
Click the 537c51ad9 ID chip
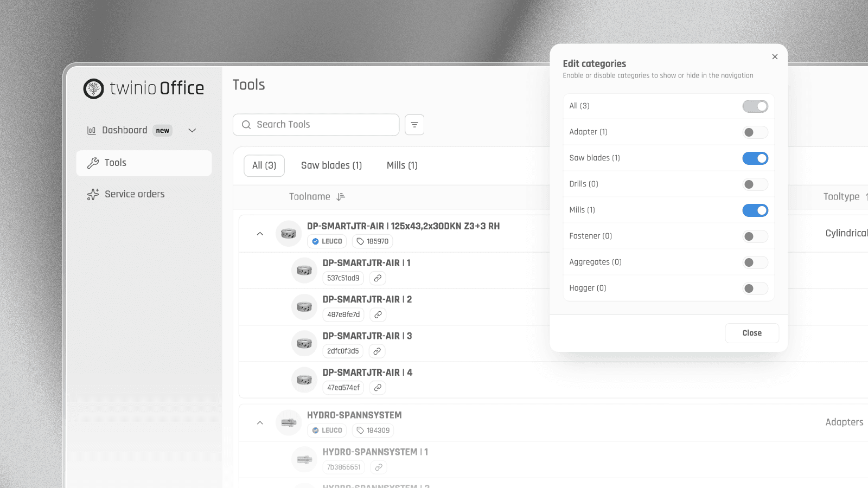343,278
